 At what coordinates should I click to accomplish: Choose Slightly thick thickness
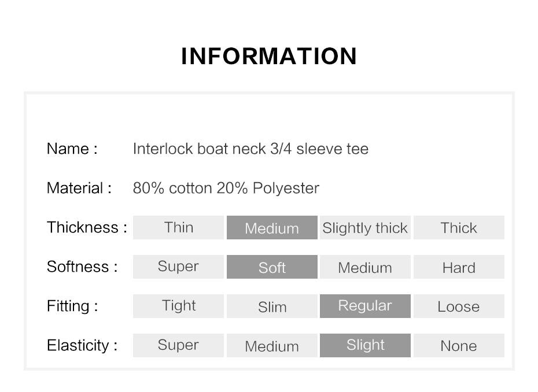click(x=365, y=227)
